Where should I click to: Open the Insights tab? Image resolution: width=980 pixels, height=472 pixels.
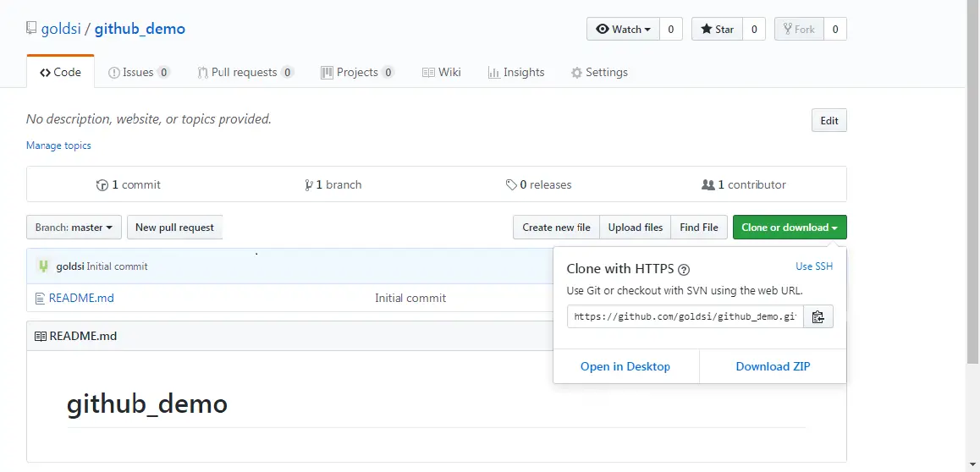pos(516,73)
